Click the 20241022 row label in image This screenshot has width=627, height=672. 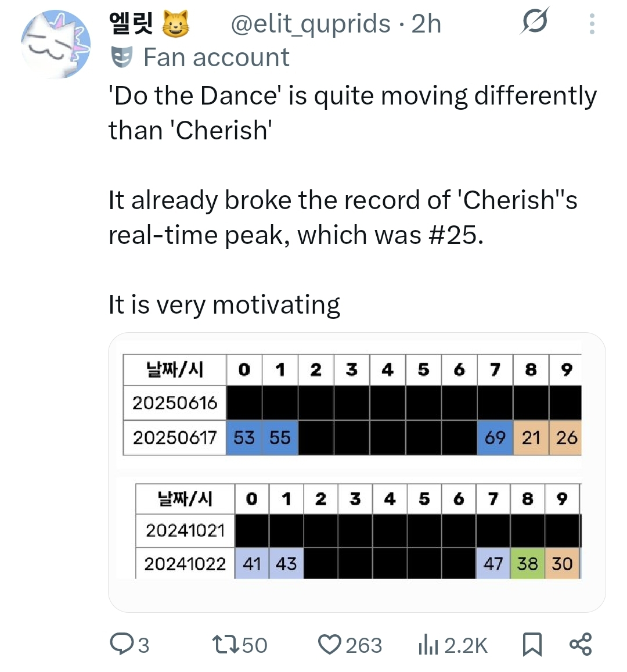[x=185, y=563]
